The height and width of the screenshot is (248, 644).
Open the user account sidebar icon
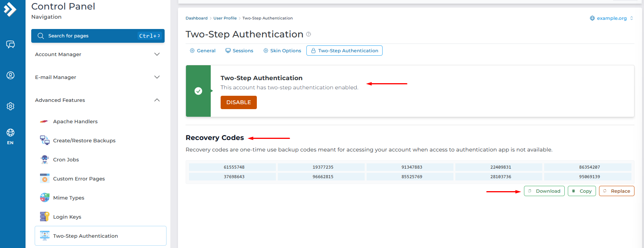click(10, 75)
